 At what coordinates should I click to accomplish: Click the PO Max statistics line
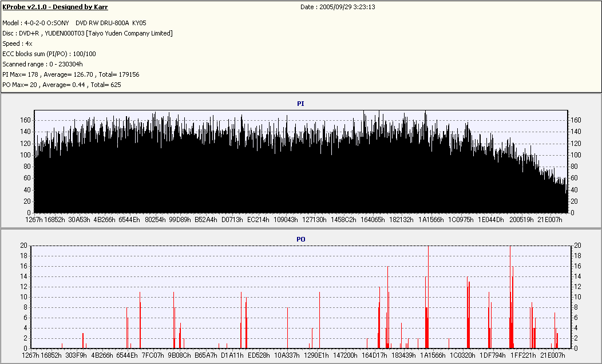tap(62, 85)
